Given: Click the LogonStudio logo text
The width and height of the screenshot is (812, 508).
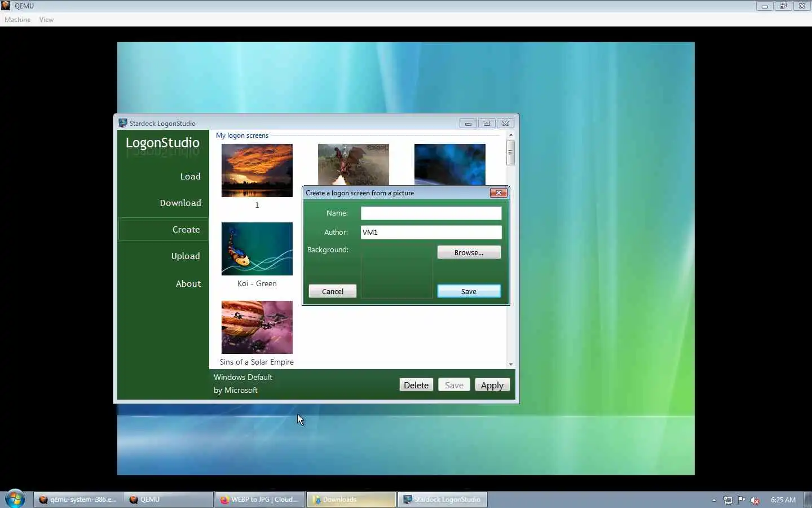Looking at the screenshot, I should point(162,143).
